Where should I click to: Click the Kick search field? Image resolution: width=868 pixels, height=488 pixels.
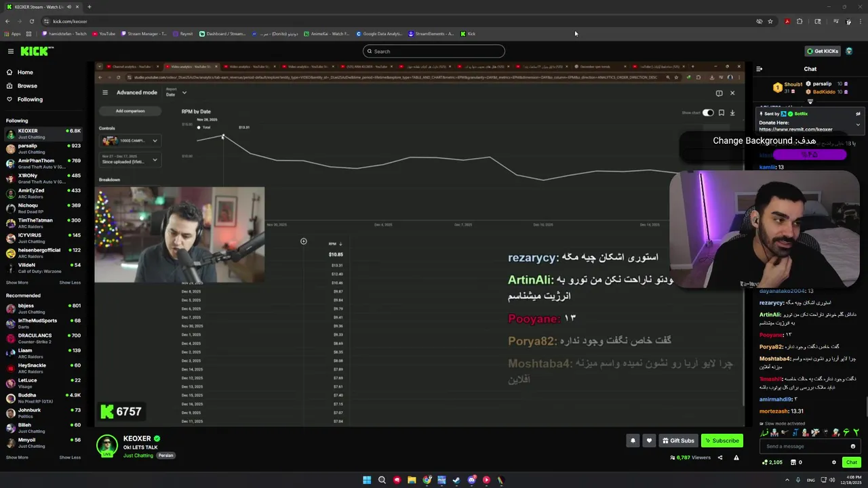click(434, 52)
